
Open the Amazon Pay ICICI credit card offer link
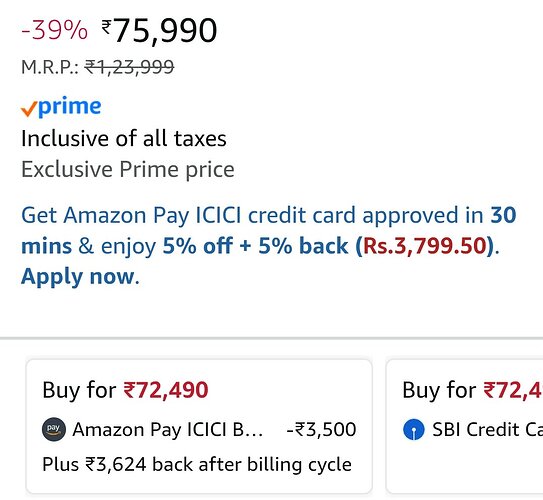click(x=268, y=245)
